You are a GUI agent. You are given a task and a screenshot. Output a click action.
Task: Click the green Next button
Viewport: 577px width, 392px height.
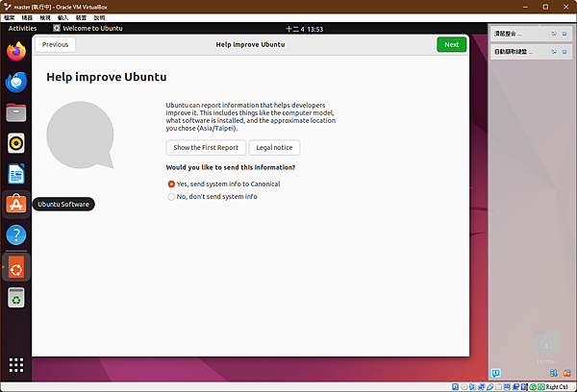[452, 44]
